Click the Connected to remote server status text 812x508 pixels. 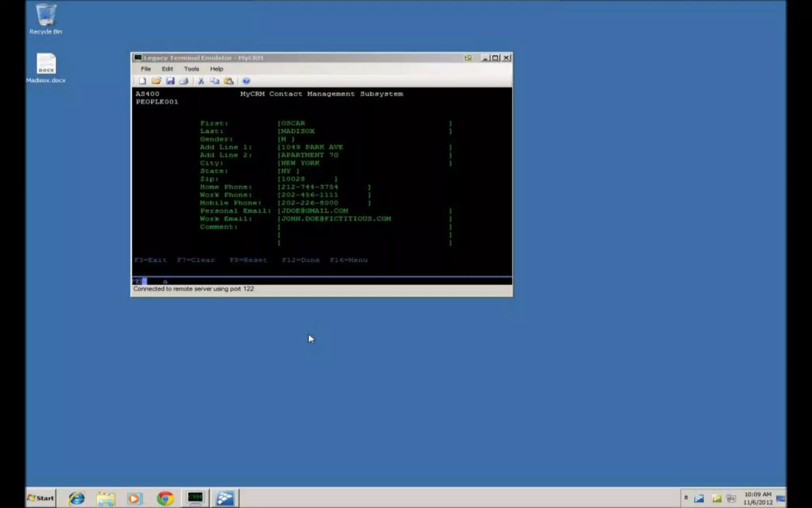point(193,289)
